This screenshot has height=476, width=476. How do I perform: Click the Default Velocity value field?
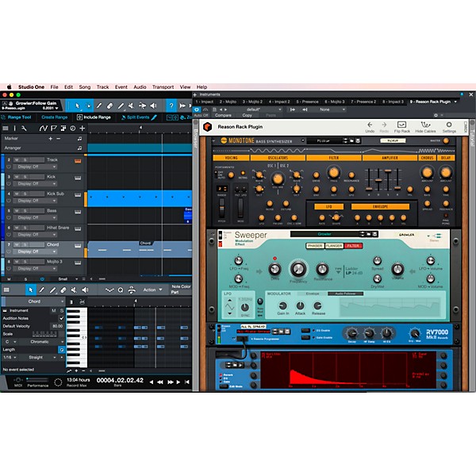[57, 326]
